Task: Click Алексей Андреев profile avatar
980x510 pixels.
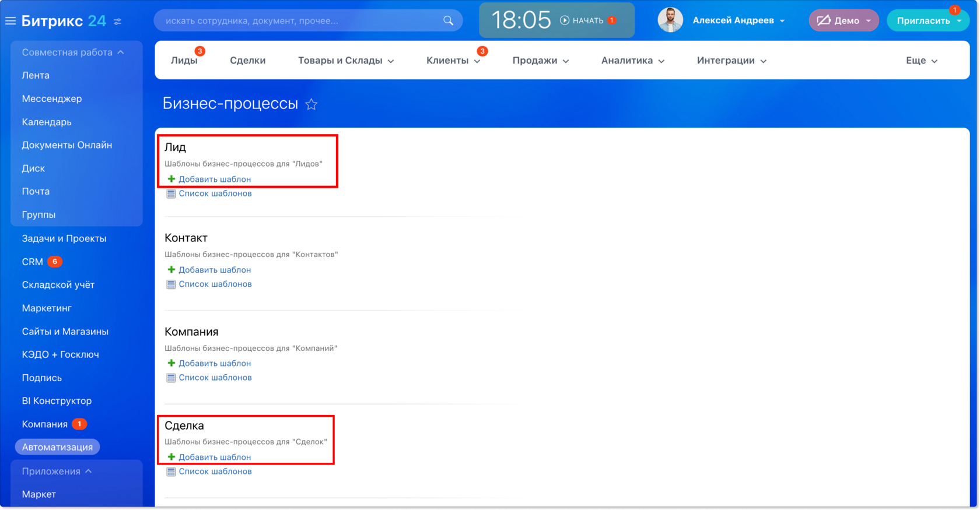Action: click(670, 20)
